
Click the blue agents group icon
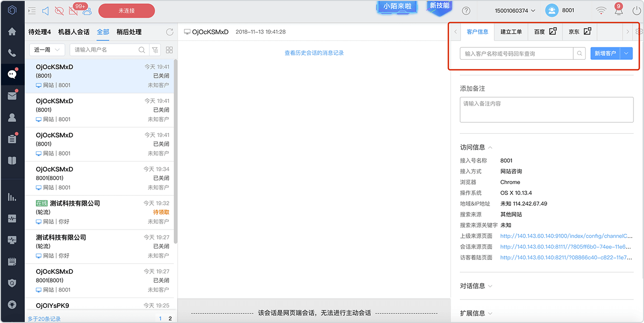87,11
